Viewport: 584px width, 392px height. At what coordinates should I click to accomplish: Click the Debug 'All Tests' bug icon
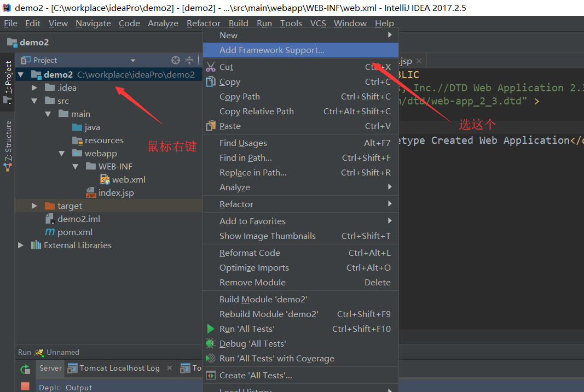pos(211,343)
